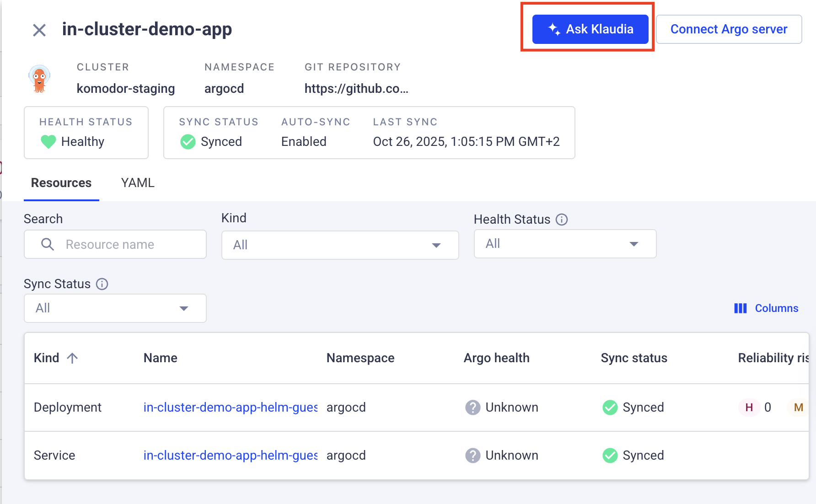This screenshot has height=504, width=816.
Task: Click the Synced checkmark in Service row
Action: coord(610,456)
